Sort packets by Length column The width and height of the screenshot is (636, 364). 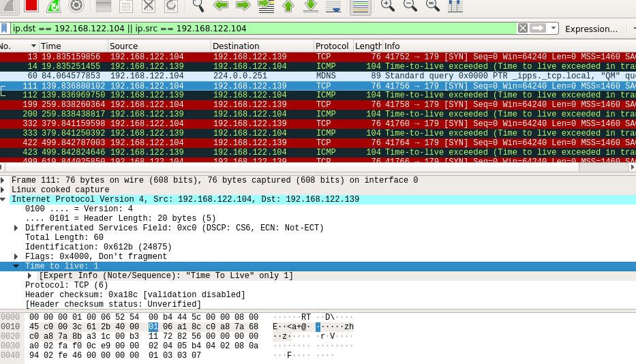click(x=367, y=46)
